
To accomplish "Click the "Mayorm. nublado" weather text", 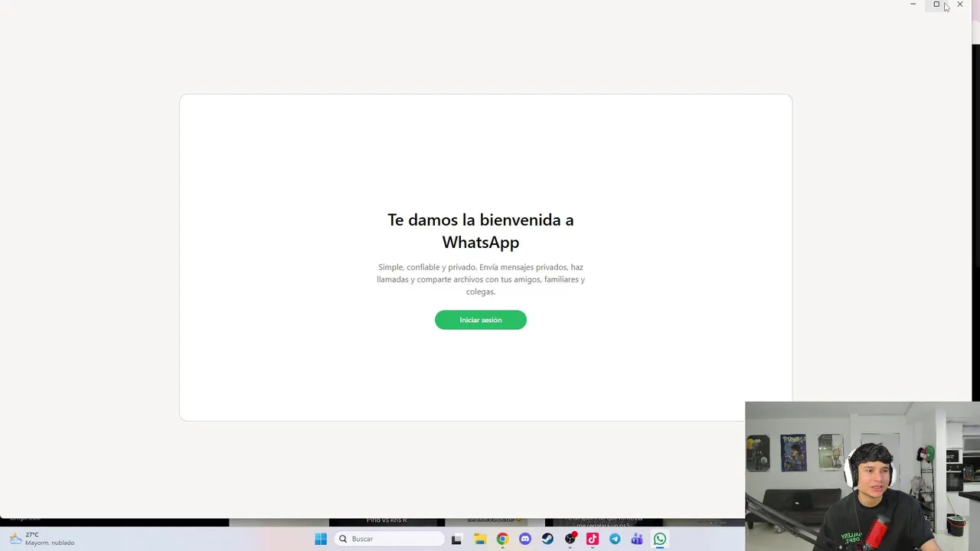I will (x=50, y=543).
